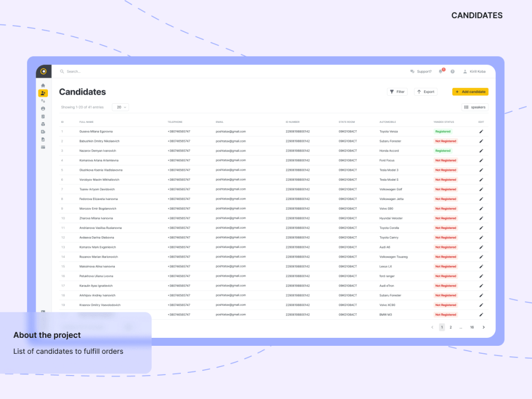Jump to last page 16

[471, 327]
